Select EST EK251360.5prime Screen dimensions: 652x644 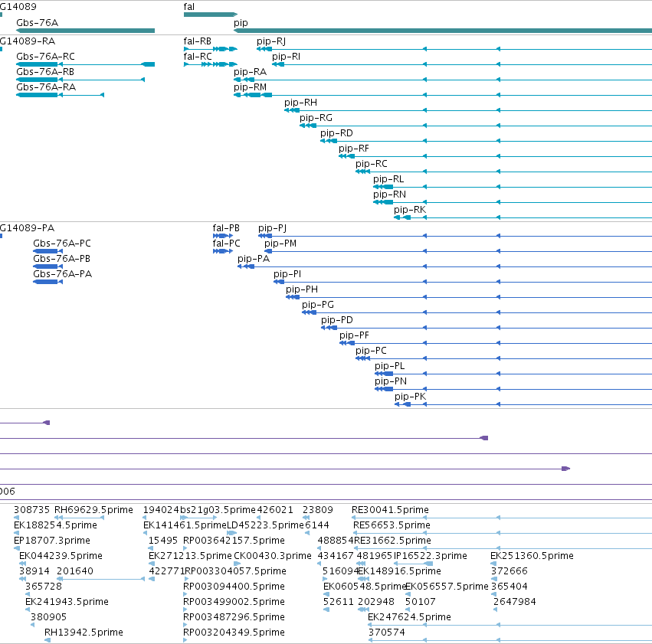tap(532, 556)
